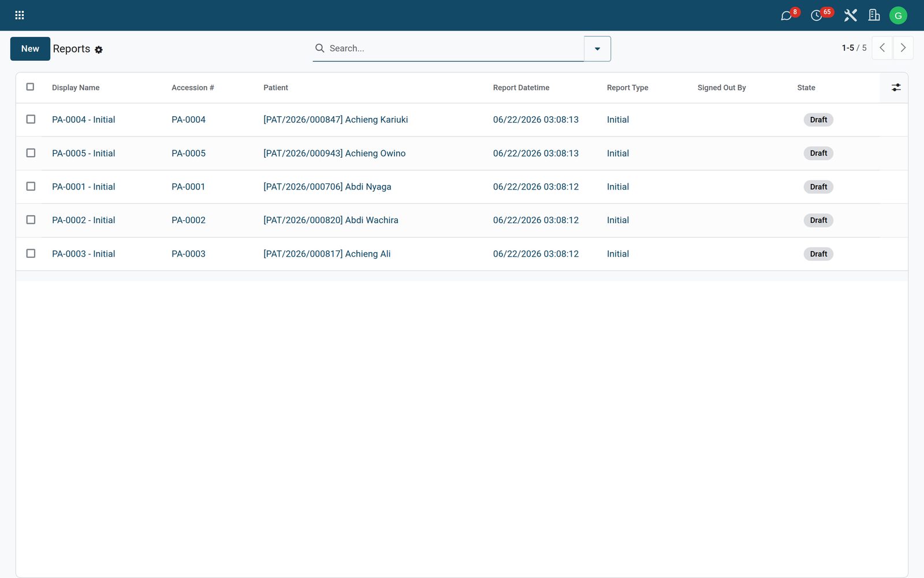This screenshot has width=924, height=578.
Task: Expand the search filter dropdown toggle
Action: point(597,49)
